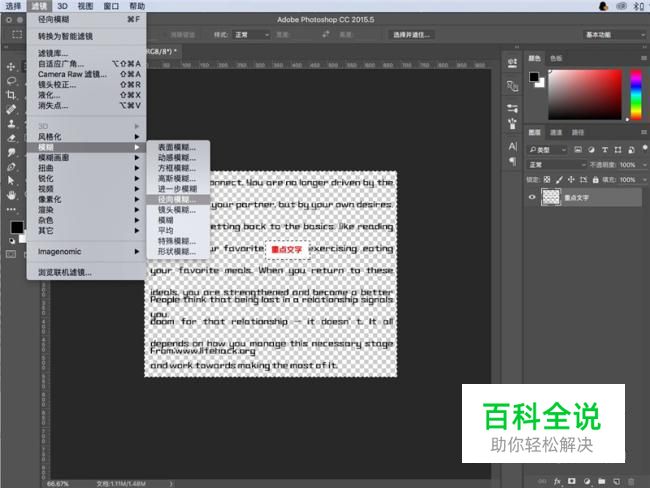Toggle lock all padlock
Image resolution: width=650 pixels, height=488 pixels.
click(595, 180)
